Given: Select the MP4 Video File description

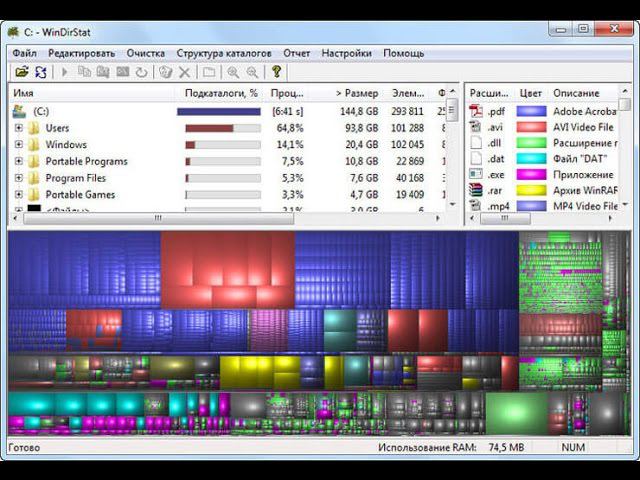Looking at the screenshot, I should pos(585,206).
